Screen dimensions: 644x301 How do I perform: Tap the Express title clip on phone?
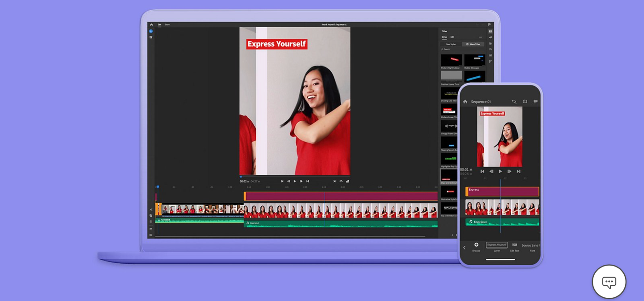click(x=502, y=191)
